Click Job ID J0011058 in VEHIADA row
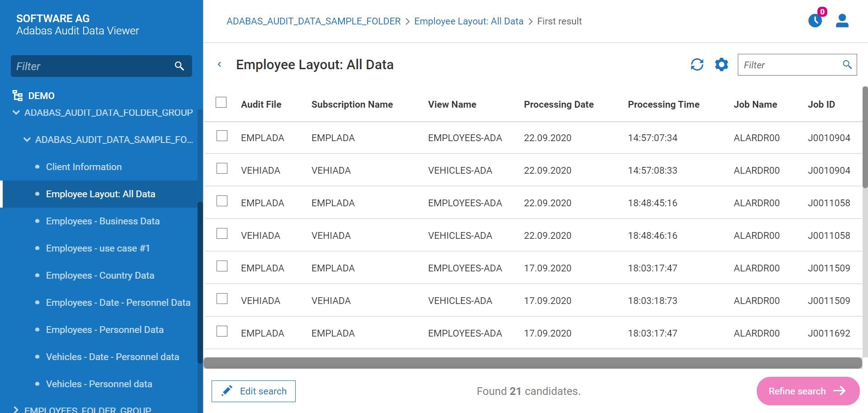The height and width of the screenshot is (413, 868). coord(829,236)
